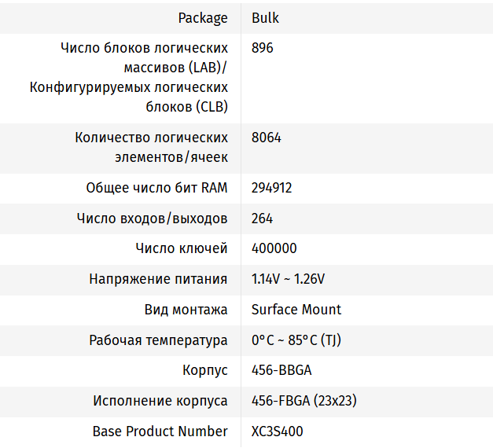
Task: Click the "Package" label in the table
Action: coord(202,18)
